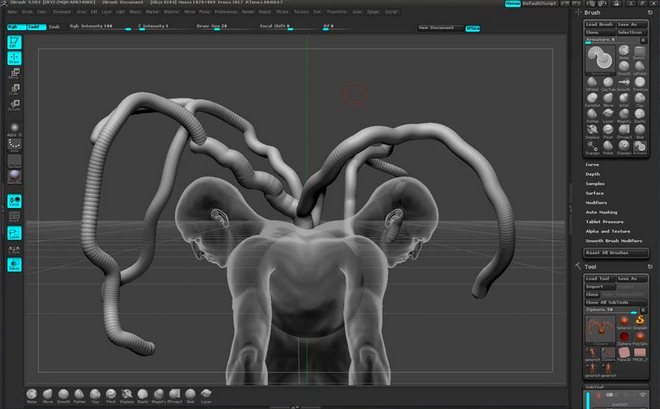Choose the Pinch brush in brush palette
Screen dimensions: 660x409
(607, 127)
